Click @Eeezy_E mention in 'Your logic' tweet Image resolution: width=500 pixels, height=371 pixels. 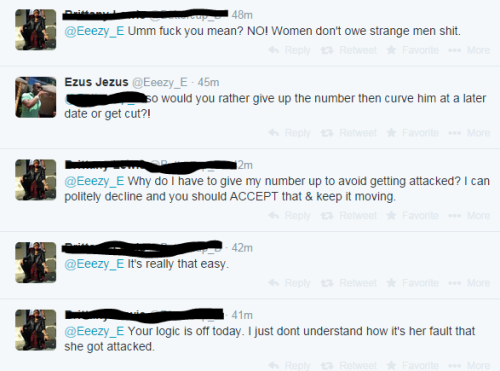click(x=94, y=331)
